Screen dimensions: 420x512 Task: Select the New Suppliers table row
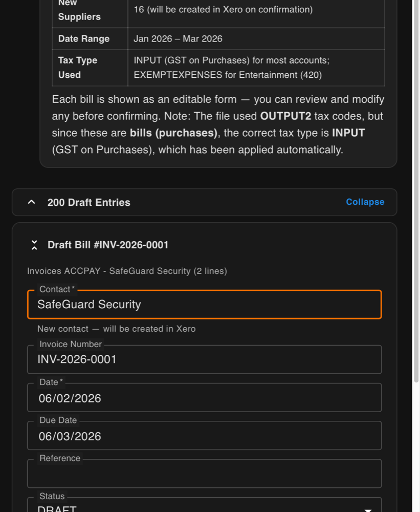pyautogui.click(x=218, y=14)
